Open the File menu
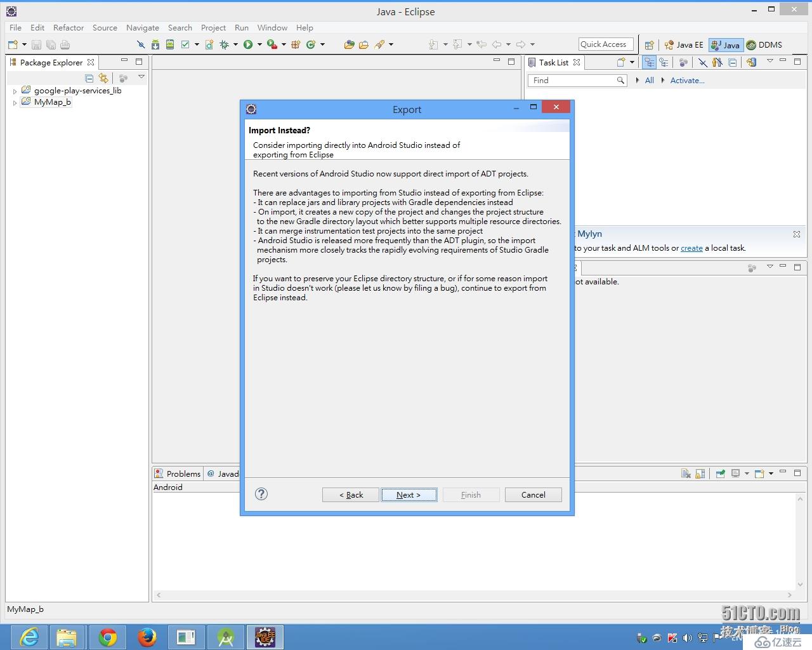 point(16,28)
